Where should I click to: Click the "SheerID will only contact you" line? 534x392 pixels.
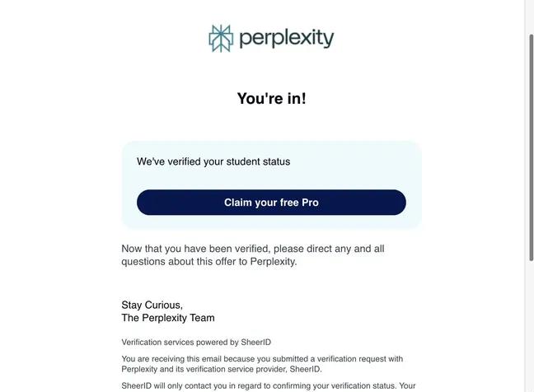pyautogui.click(x=269, y=386)
